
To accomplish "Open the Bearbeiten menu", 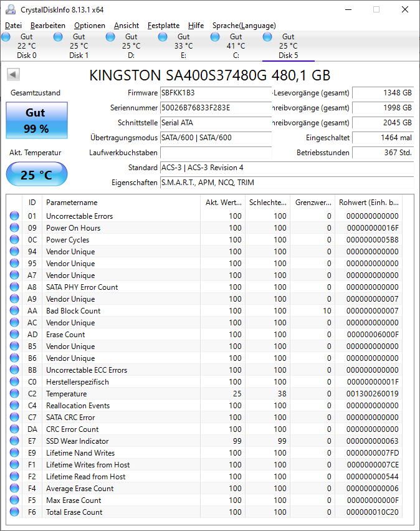I will pyautogui.click(x=48, y=26).
